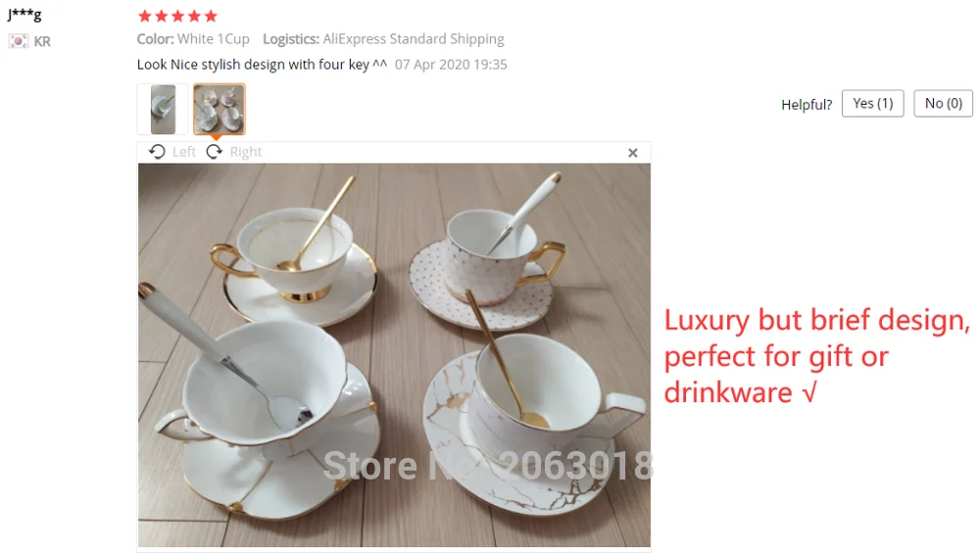The height and width of the screenshot is (553, 980).
Task: Click the 'Color: White 1Cup' label
Action: [x=193, y=39]
